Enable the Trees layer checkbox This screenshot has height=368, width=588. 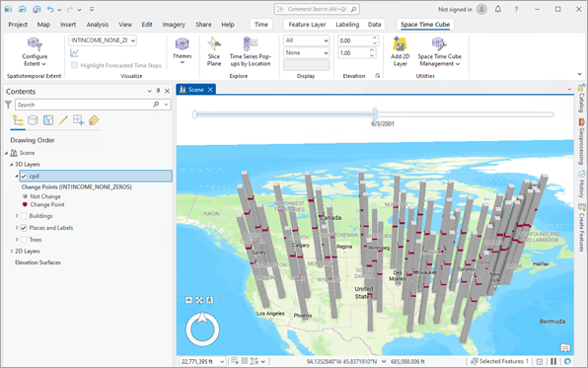pyautogui.click(x=24, y=240)
